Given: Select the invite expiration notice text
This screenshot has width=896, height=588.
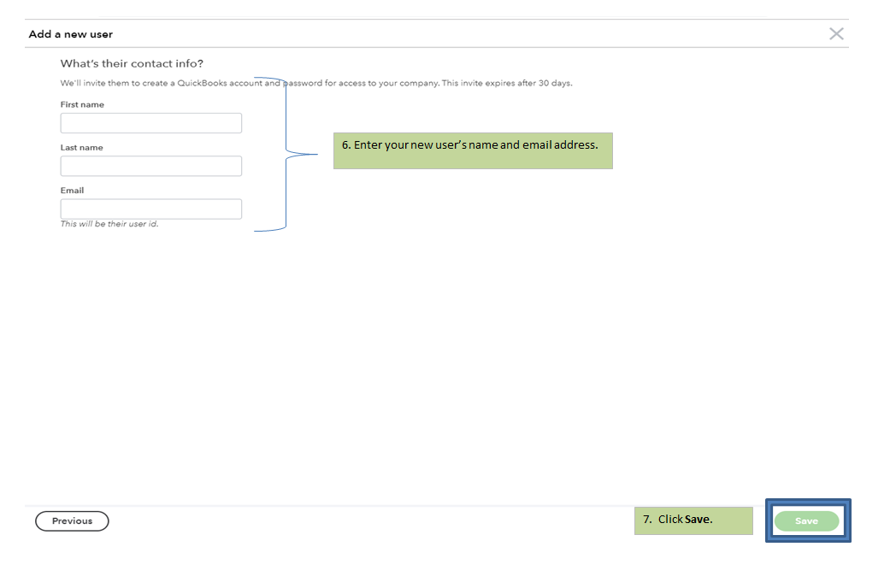Looking at the screenshot, I should pyautogui.click(x=316, y=83).
